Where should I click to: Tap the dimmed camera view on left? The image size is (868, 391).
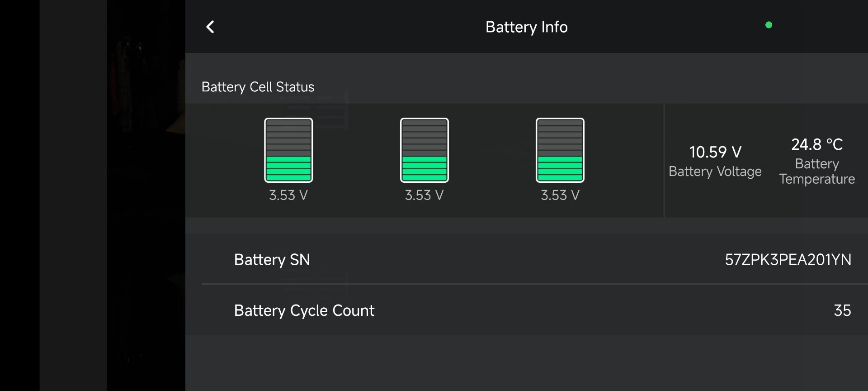point(93,195)
